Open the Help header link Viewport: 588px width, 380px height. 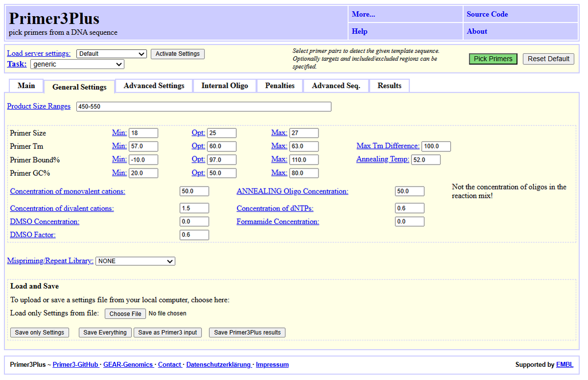coord(360,31)
